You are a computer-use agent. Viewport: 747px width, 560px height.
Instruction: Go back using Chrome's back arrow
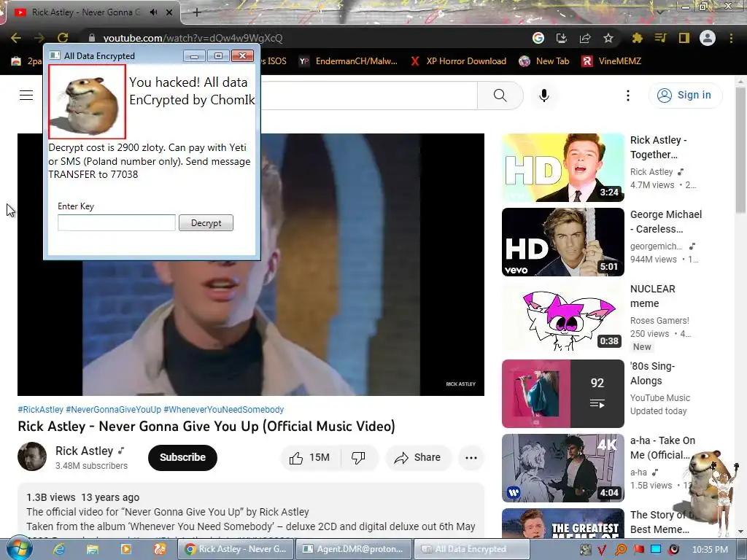[16, 38]
